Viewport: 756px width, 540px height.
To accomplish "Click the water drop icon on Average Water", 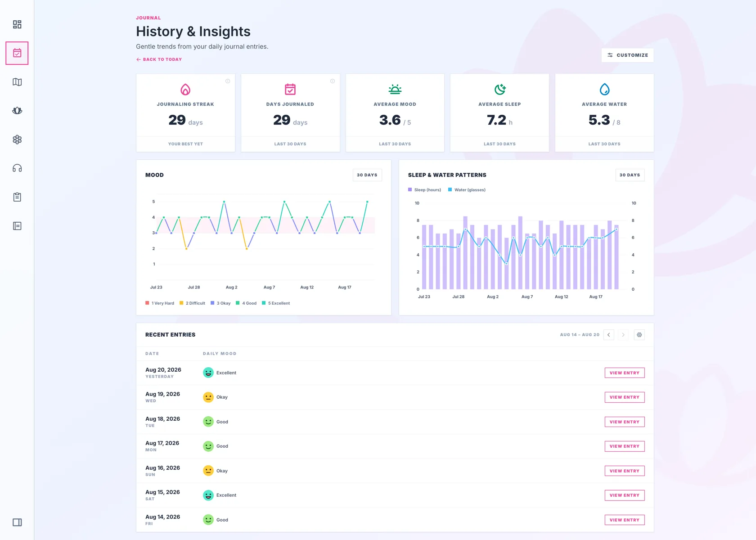I will [x=604, y=90].
